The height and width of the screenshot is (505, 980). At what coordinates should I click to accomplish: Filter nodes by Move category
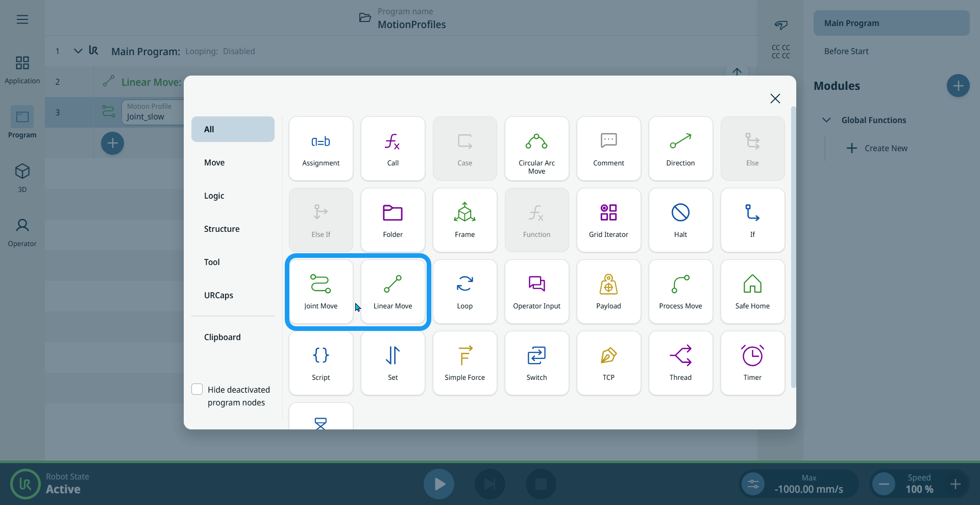214,162
